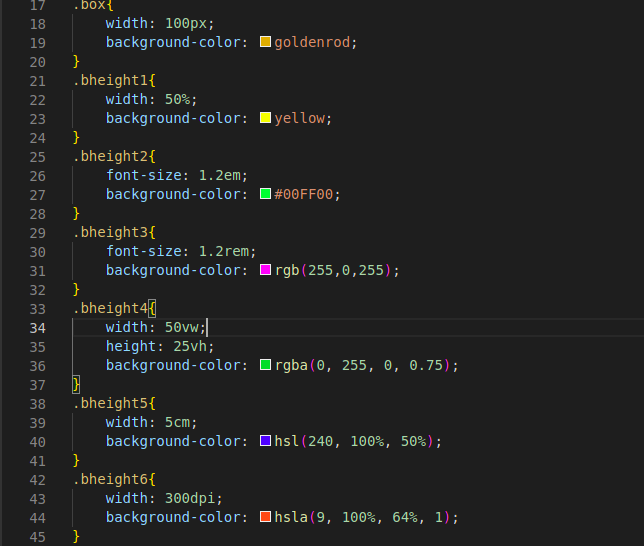The height and width of the screenshot is (546, 644).
Task: Open the goldenrod color swatch picker
Action: tap(265, 42)
